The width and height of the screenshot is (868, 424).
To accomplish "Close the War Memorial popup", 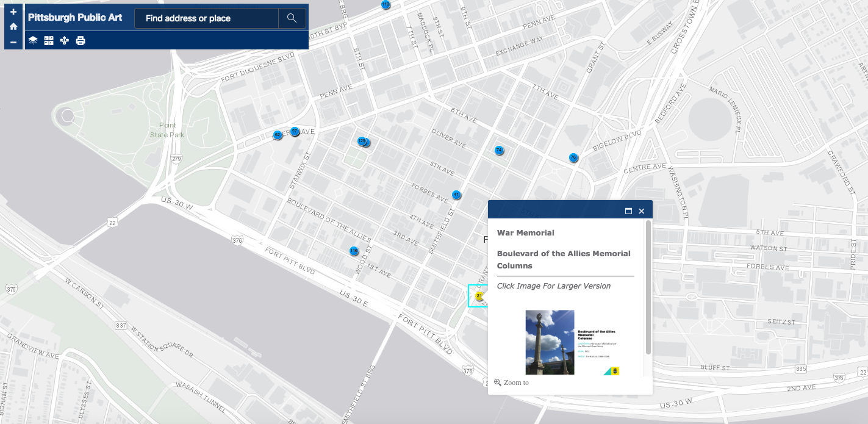I will tap(641, 211).
